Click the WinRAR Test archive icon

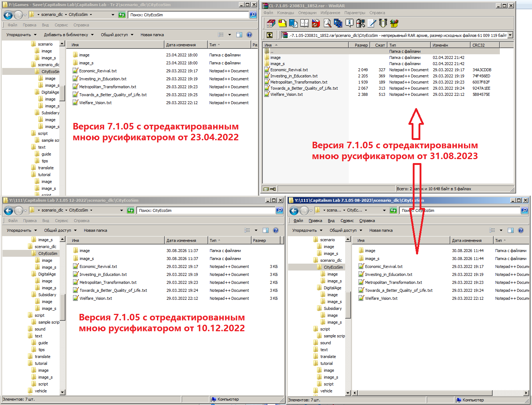click(x=293, y=24)
